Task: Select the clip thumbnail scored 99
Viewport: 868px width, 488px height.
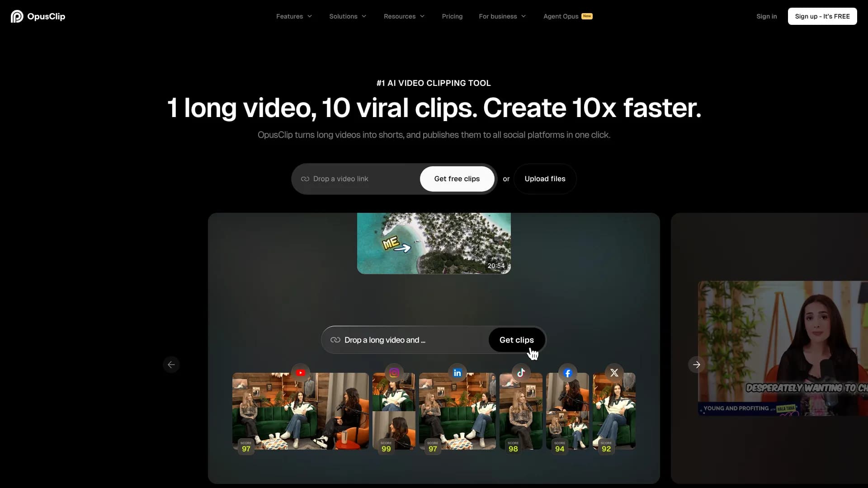Action: coord(394,411)
